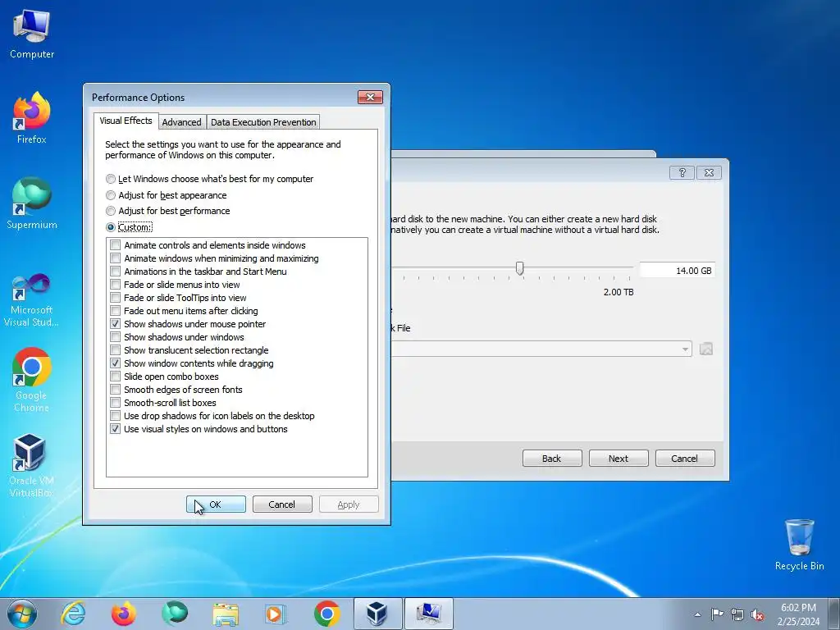Enable Fade out menu items after clicking
Image resolution: width=840 pixels, height=630 pixels.
pyautogui.click(x=115, y=311)
